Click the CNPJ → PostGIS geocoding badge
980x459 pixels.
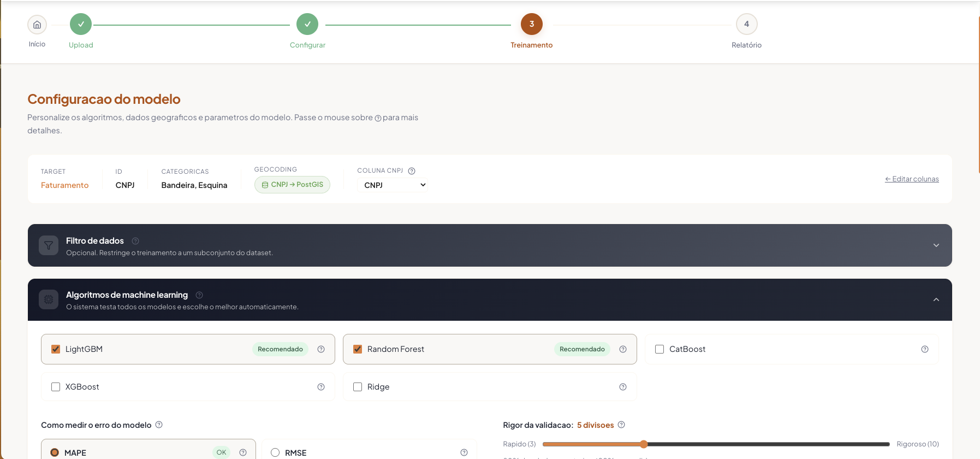[292, 185]
